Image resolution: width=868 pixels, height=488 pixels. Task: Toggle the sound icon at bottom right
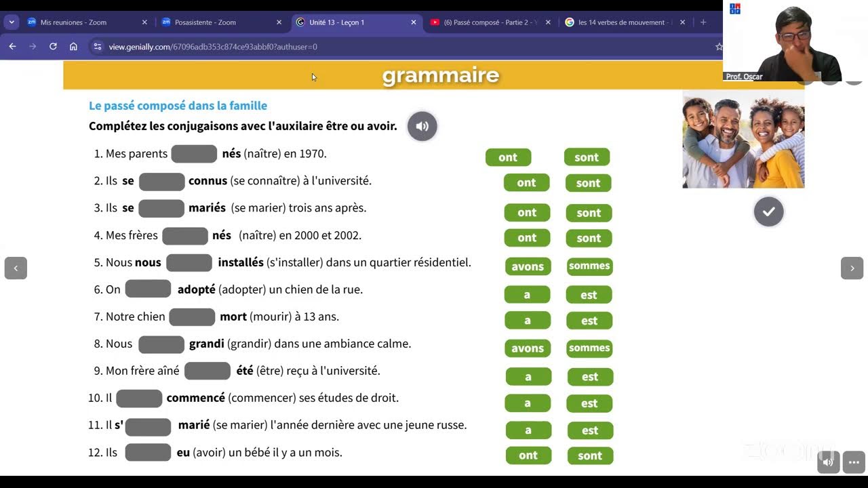[x=828, y=462]
